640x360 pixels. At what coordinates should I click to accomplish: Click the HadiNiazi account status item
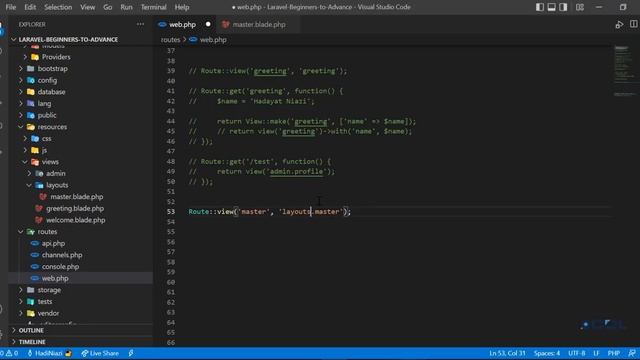(49, 353)
